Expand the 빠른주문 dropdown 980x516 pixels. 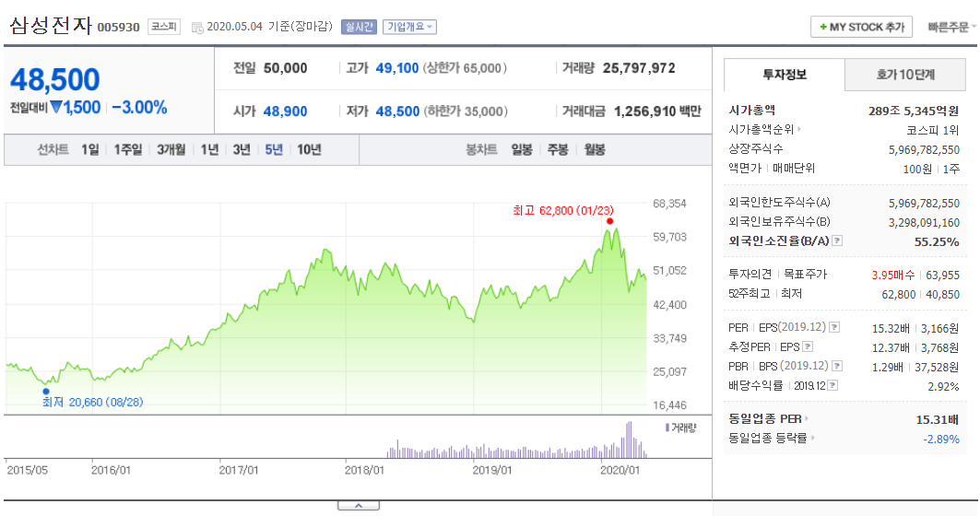point(951,27)
